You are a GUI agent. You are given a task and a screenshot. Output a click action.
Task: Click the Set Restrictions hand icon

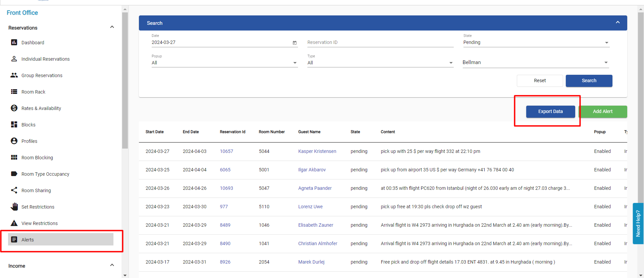[14, 207]
